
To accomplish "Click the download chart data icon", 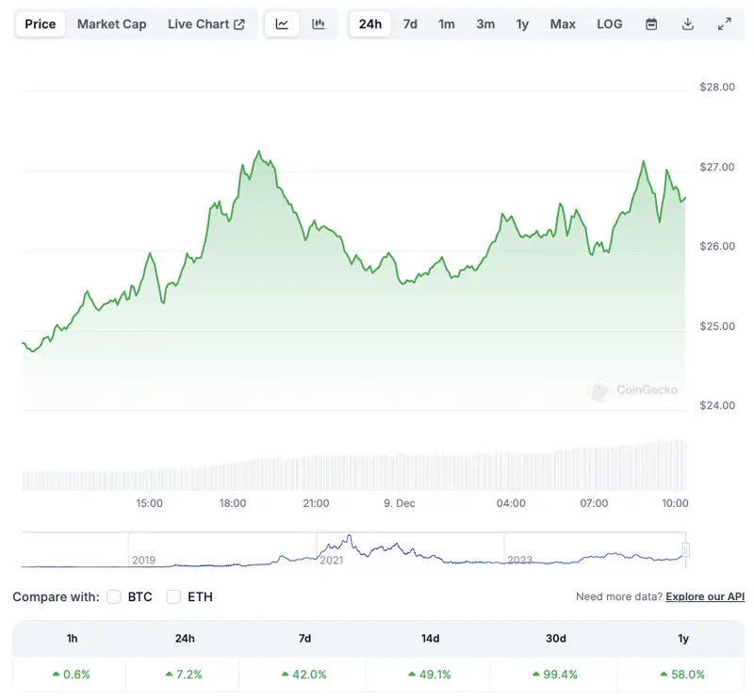I will tap(688, 24).
